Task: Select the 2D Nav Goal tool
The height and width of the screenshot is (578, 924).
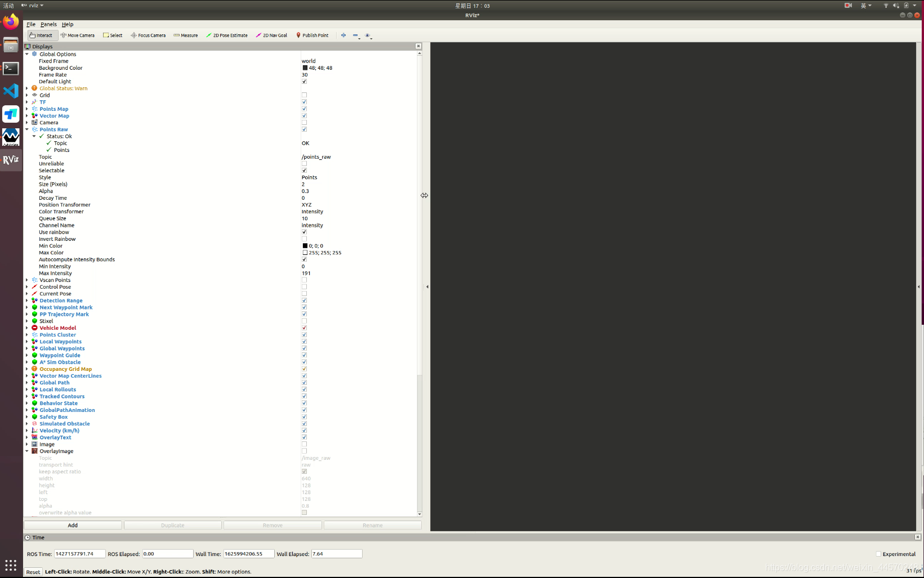Action: [271, 35]
